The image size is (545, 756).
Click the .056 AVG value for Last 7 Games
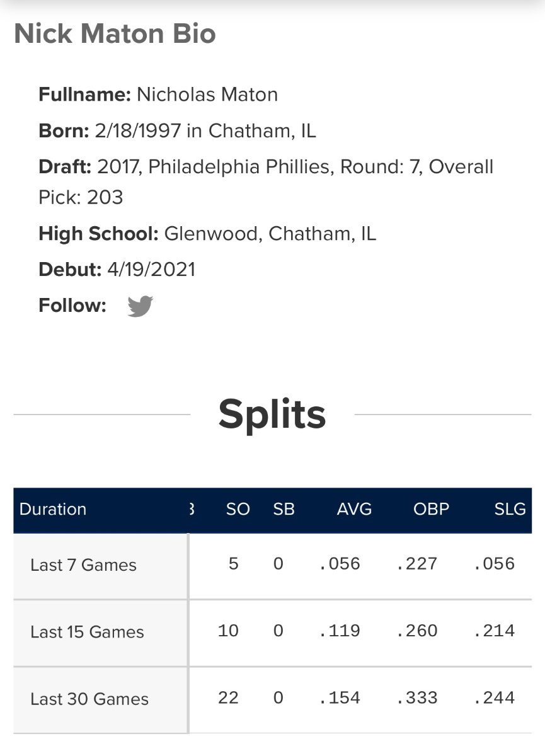coord(340,563)
